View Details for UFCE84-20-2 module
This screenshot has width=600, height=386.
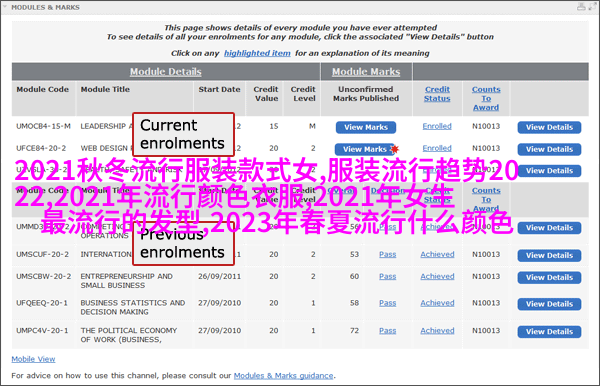[x=549, y=149]
